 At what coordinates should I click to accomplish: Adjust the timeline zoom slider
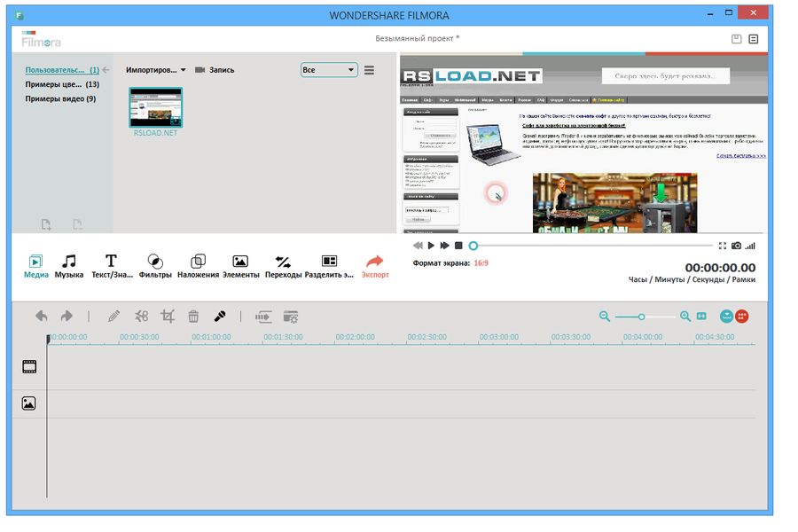coord(642,317)
